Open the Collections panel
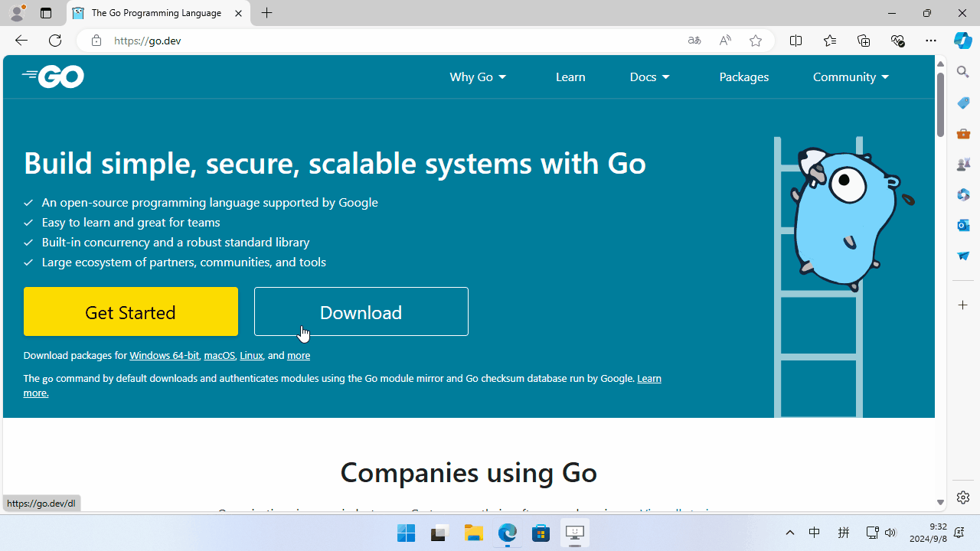 pyautogui.click(x=864, y=40)
